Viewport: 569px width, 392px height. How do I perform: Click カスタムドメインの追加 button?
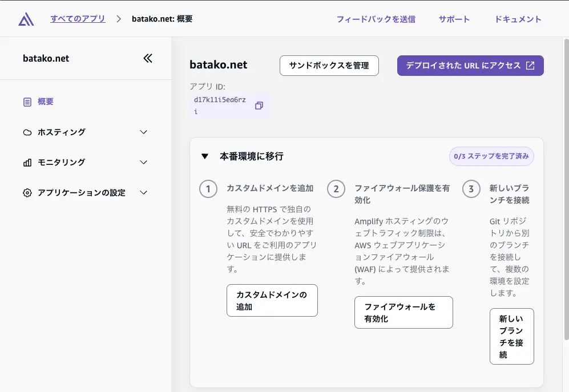click(x=272, y=300)
